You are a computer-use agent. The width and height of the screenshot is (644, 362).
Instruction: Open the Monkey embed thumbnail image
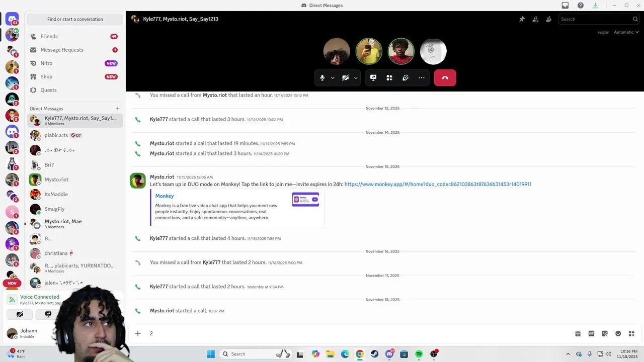[305, 200]
